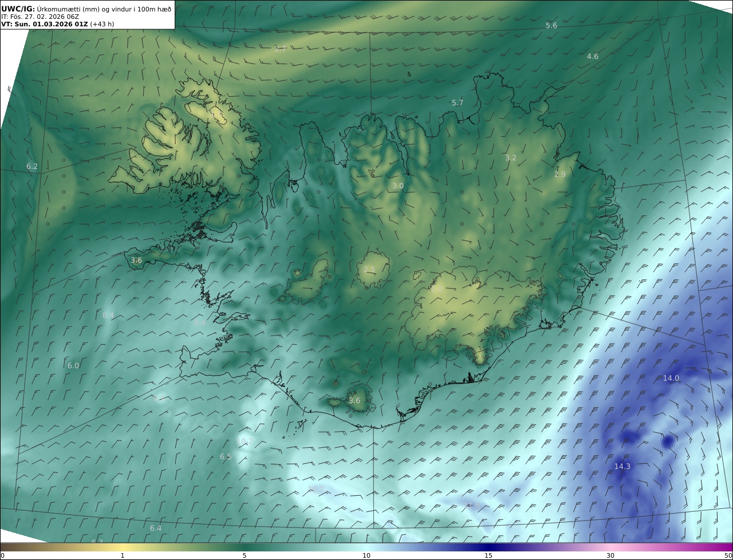Click the color scale tick label "0"

click(2, 555)
